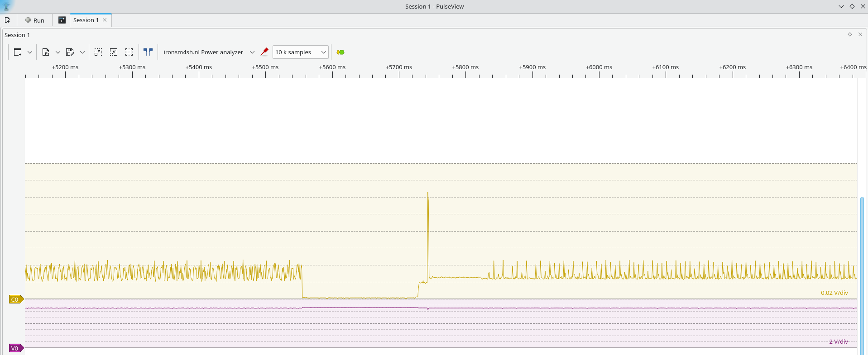Close the Session 1 tab

pos(105,20)
